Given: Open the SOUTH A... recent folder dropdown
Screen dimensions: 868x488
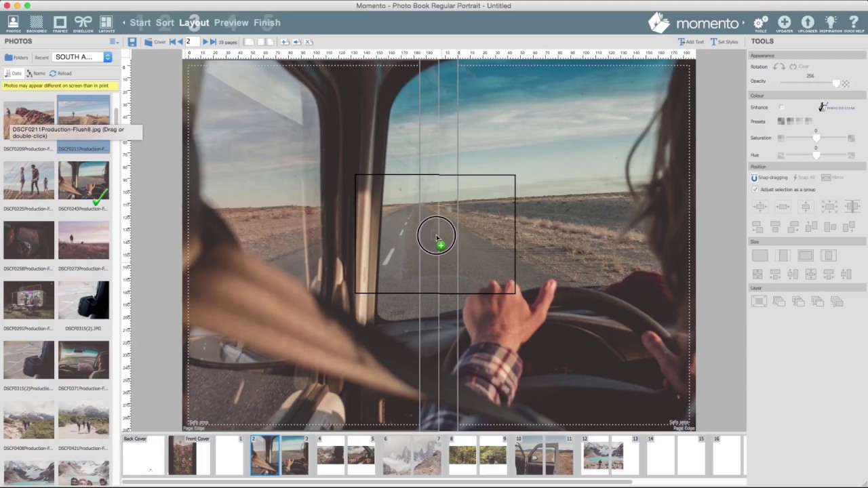Looking at the screenshot, I should (x=83, y=57).
